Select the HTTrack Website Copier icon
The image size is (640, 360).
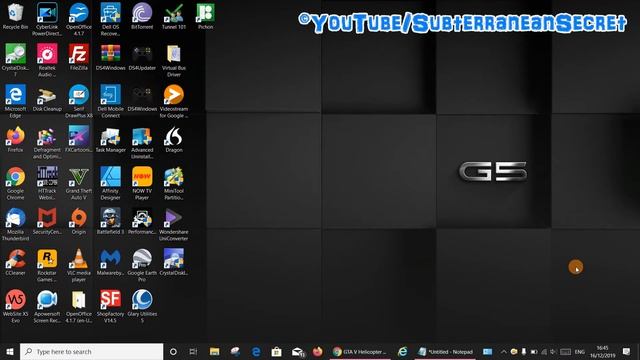pyautogui.click(x=47, y=183)
